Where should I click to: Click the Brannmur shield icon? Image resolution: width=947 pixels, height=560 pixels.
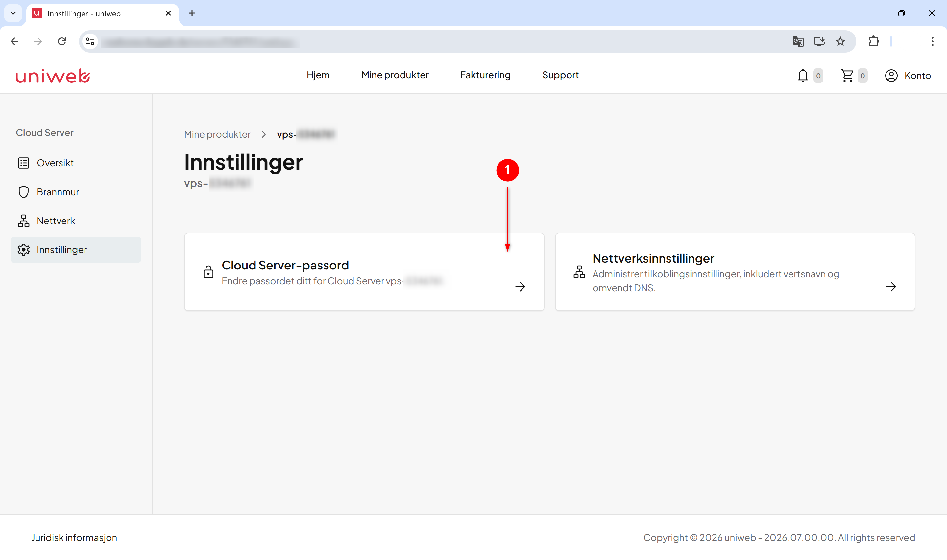23,192
